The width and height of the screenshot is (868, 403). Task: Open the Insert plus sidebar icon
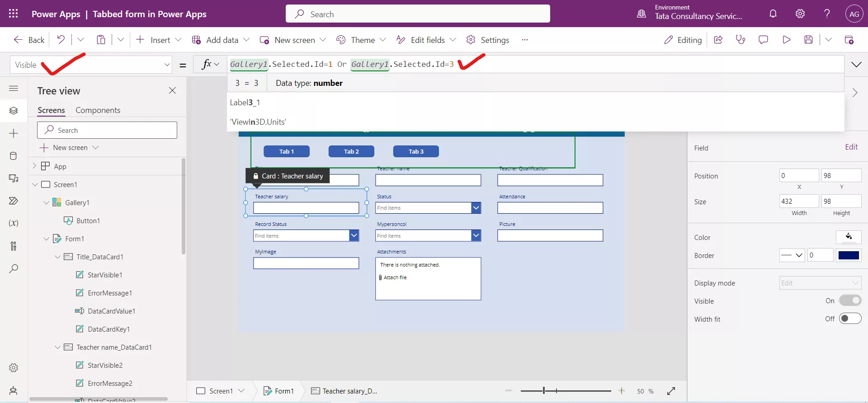[14, 133]
